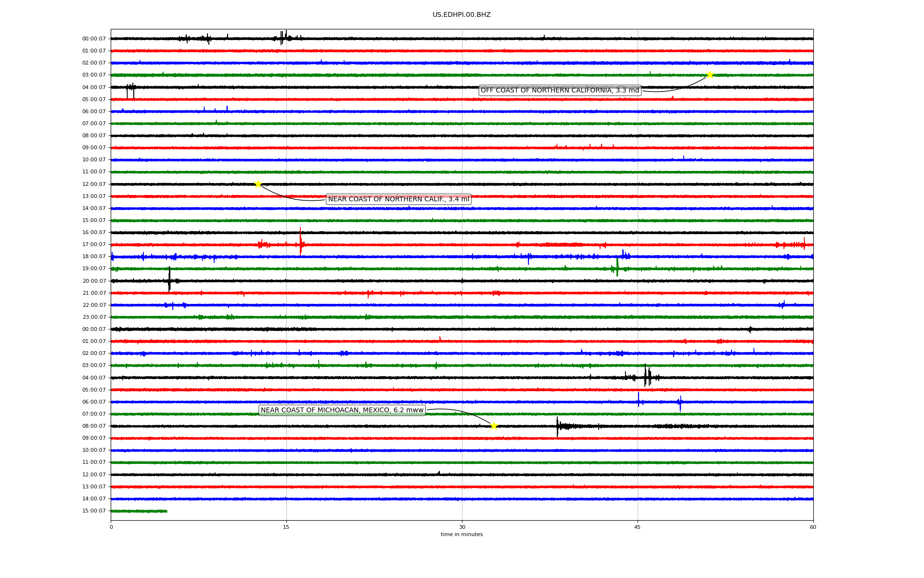Select the NEAR COAST OF MICHOACAN, MEXICO, 6.2 mww label
This screenshot has width=924, height=578.
[x=342, y=410]
